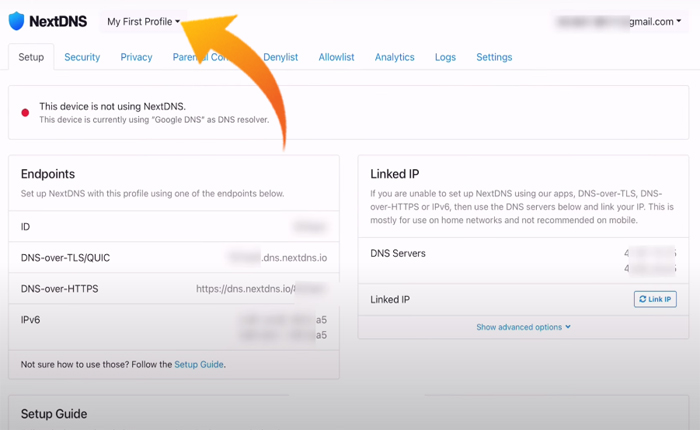
Task: Click the NextDNS shield logo
Action: (x=17, y=21)
